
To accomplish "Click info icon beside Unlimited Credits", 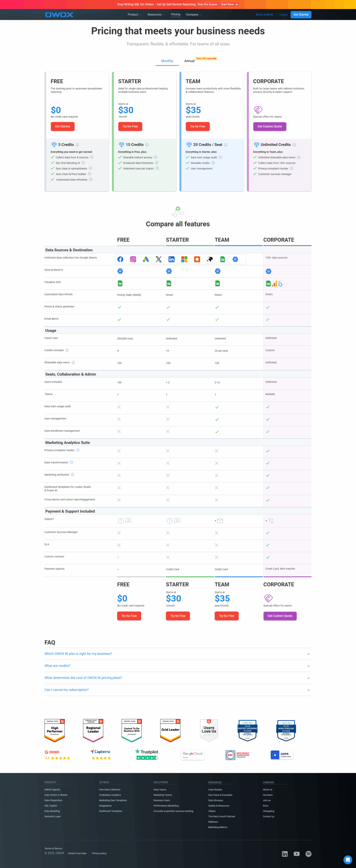I will (294, 145).
